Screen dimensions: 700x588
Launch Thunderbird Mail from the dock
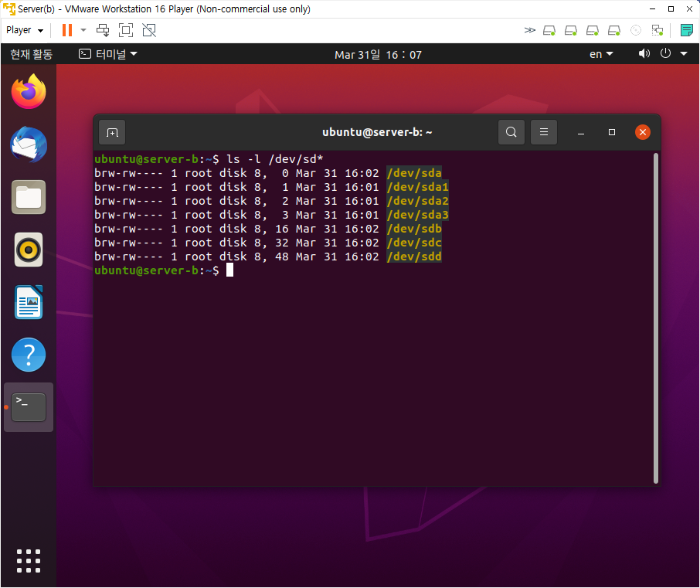(29, 144)
